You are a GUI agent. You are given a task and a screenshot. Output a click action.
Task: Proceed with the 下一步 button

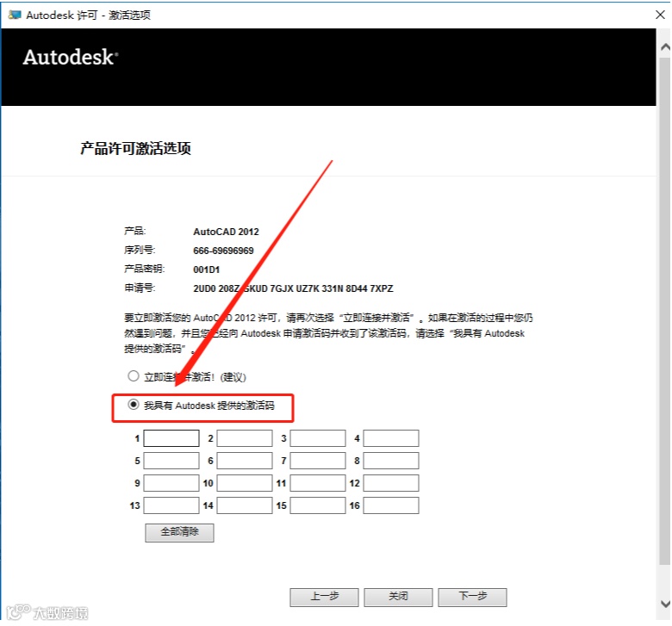pos(473,597)
